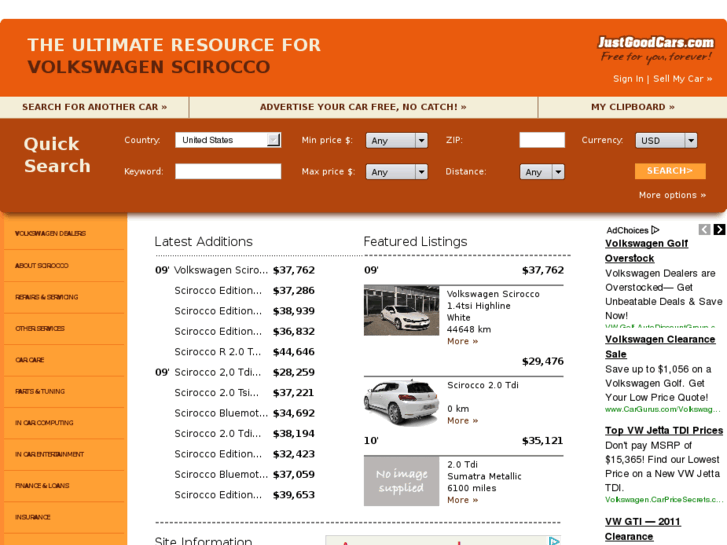Open the JustGoodCars.com logo
727x545 pixels.
point(656,49)
